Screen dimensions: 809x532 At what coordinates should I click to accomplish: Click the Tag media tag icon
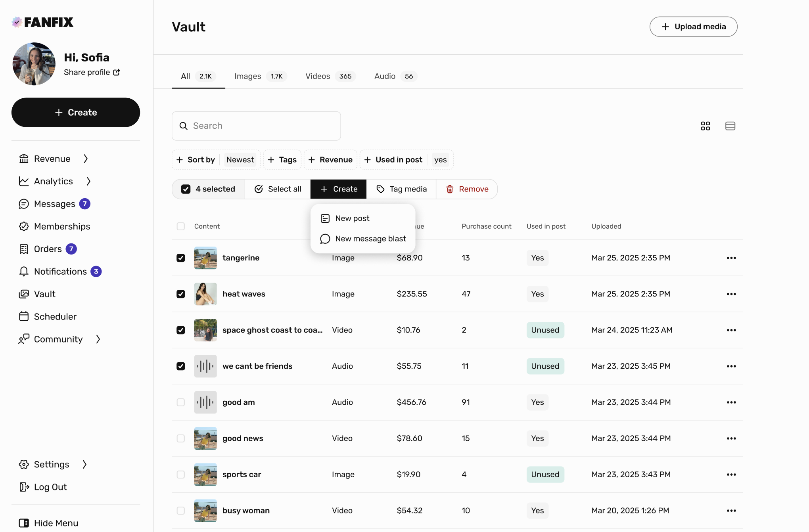(380, 189)
